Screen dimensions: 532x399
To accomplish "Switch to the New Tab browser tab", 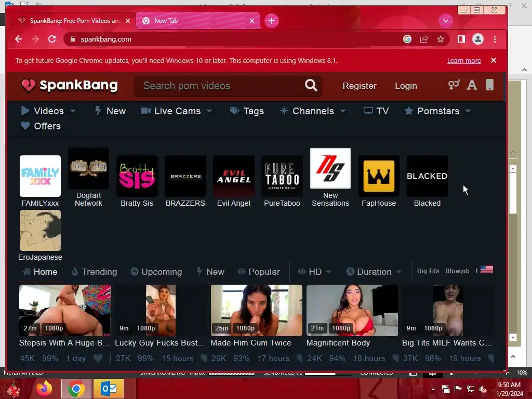I will pos(198,21).
